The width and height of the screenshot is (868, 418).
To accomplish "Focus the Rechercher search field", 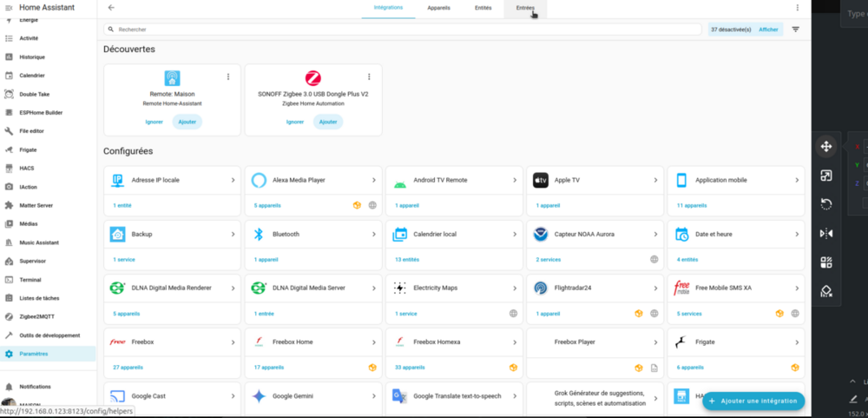I will pos(403,30).
